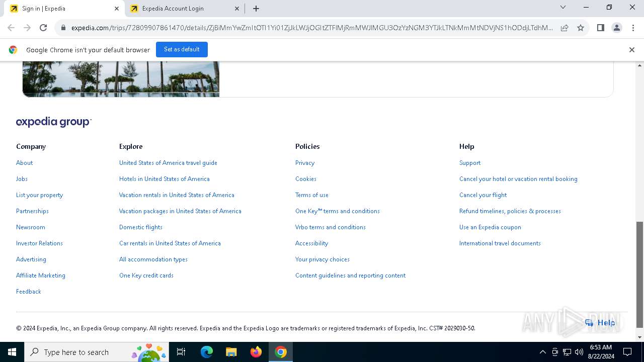Image resolution: width=644 pixels, height=362 pixels.
Task: Open Investor Relations link
Action: tap(39, 243)
